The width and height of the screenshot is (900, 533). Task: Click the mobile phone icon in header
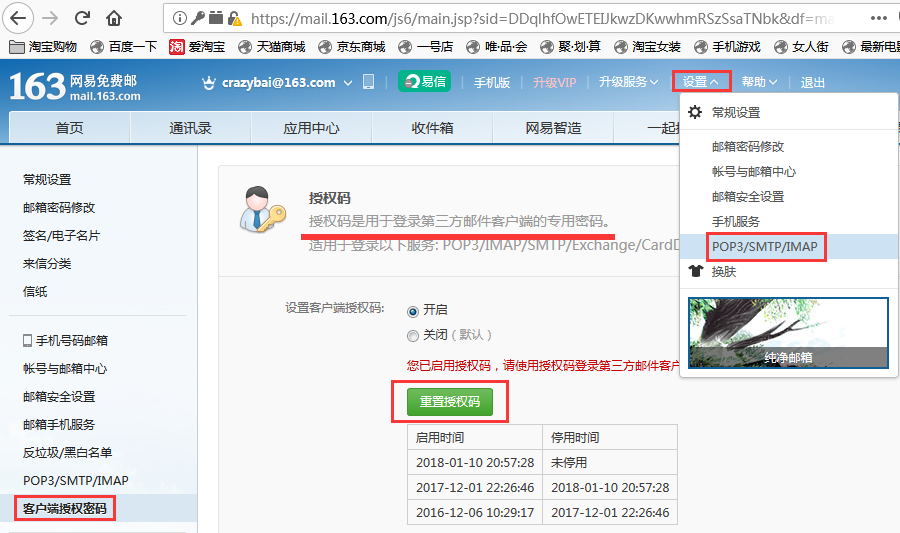click(368, 82)
